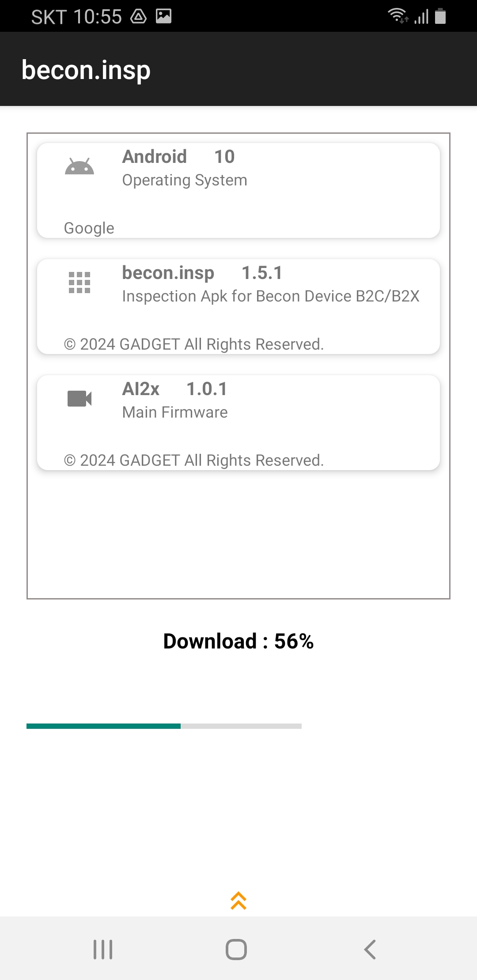Screen dimensions: 477x980
Task: Select the AI2x 1.0.1 Main Firmware card
Action: [238, 422]
